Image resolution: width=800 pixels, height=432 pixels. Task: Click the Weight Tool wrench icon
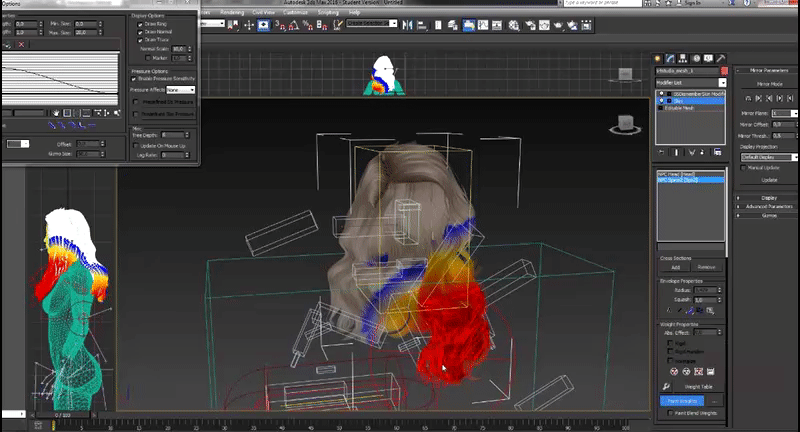click(x=666, y=387)
